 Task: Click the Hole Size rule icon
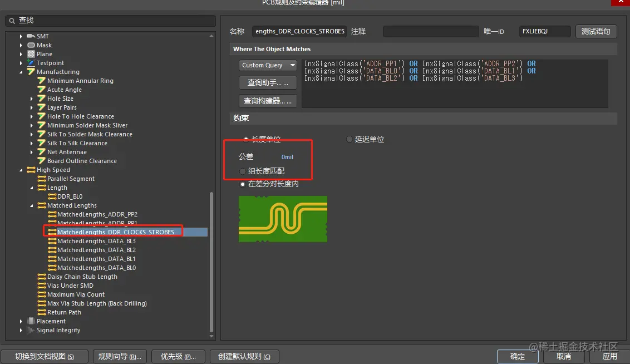pos(41,98)
